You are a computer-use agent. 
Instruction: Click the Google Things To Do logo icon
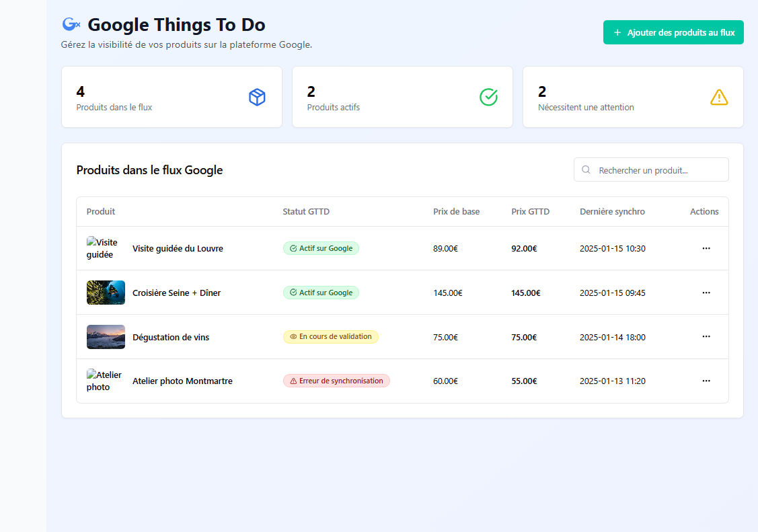(x=71, y=25)
